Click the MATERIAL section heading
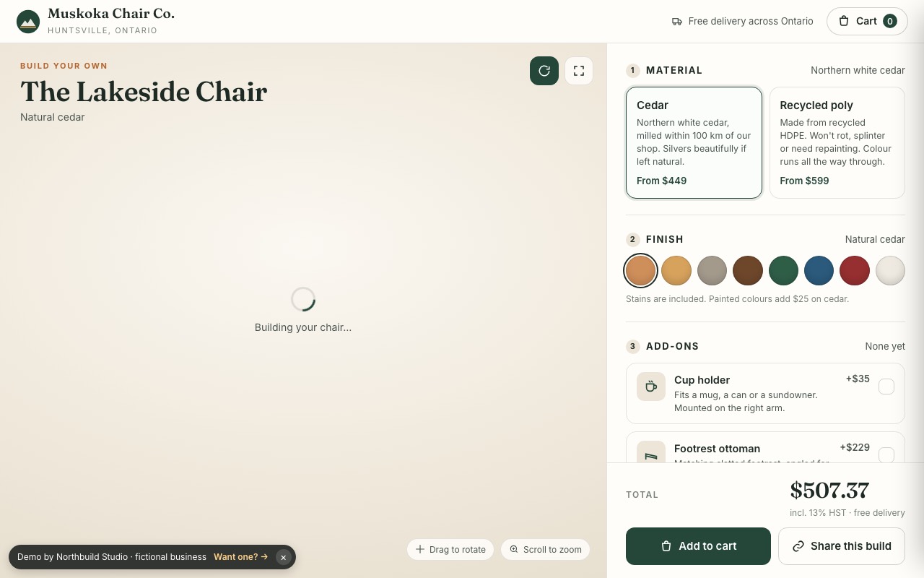 pos(674,70)
